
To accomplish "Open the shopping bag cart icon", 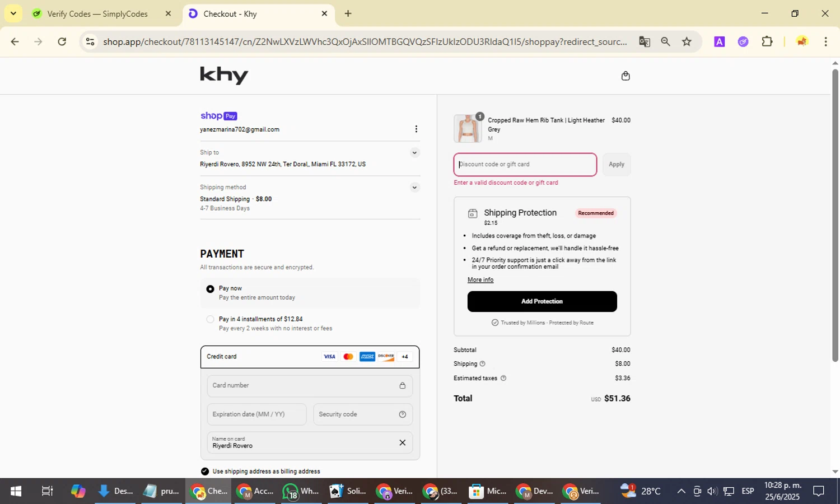I will (x=626, y=76).
